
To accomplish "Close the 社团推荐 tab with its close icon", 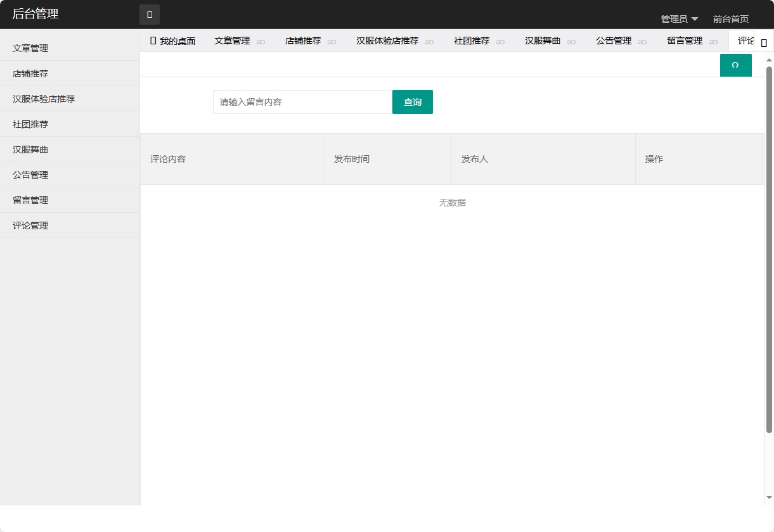I will click(x=501, y=41).
